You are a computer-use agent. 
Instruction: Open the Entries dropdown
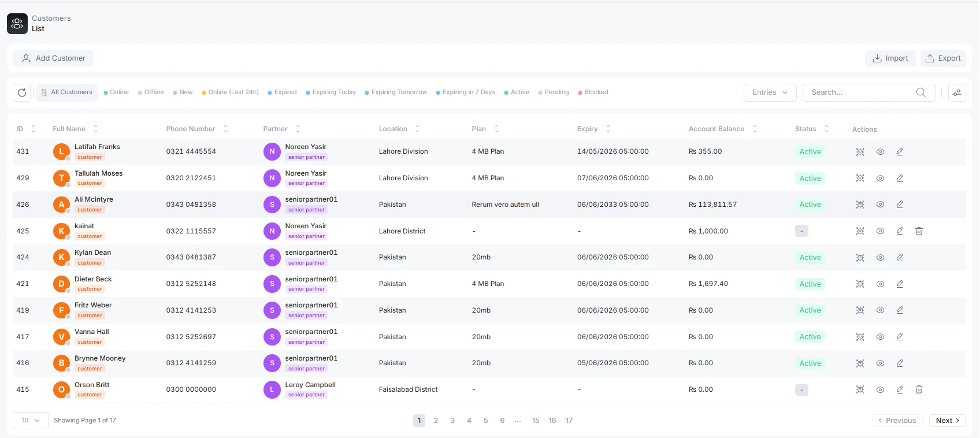pyautogui.click(x=770, y=92)
